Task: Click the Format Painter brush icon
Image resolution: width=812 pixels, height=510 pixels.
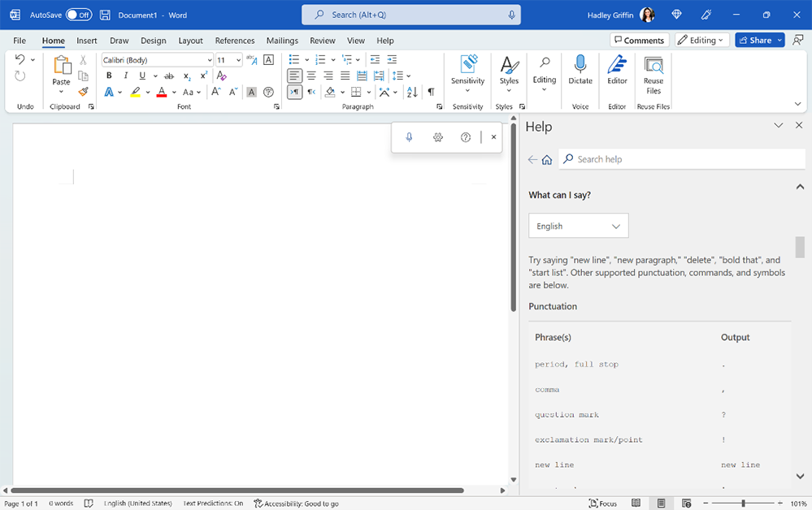Action: click(83, 92)
